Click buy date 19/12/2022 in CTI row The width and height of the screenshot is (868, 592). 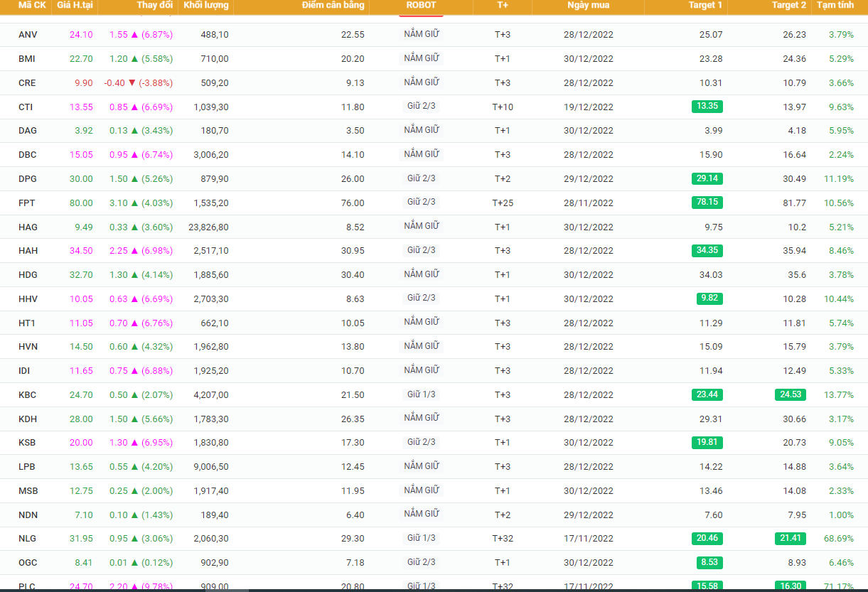pos(588,107)
